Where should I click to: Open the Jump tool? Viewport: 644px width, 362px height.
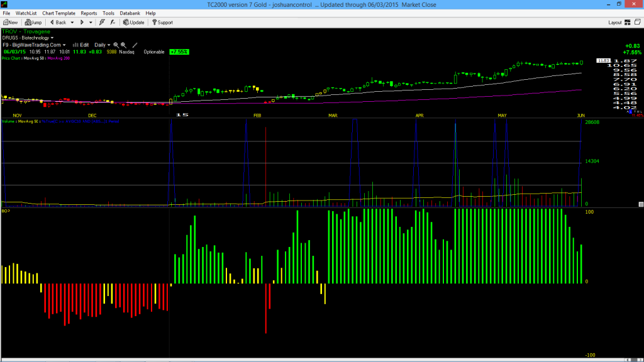coord(33,23)
